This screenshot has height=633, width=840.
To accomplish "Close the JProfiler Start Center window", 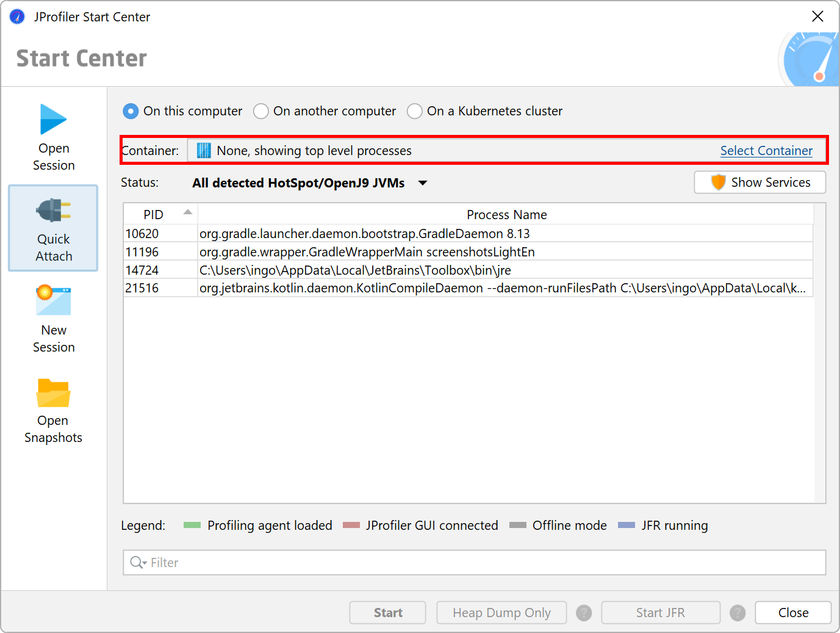I will point(818,16).
